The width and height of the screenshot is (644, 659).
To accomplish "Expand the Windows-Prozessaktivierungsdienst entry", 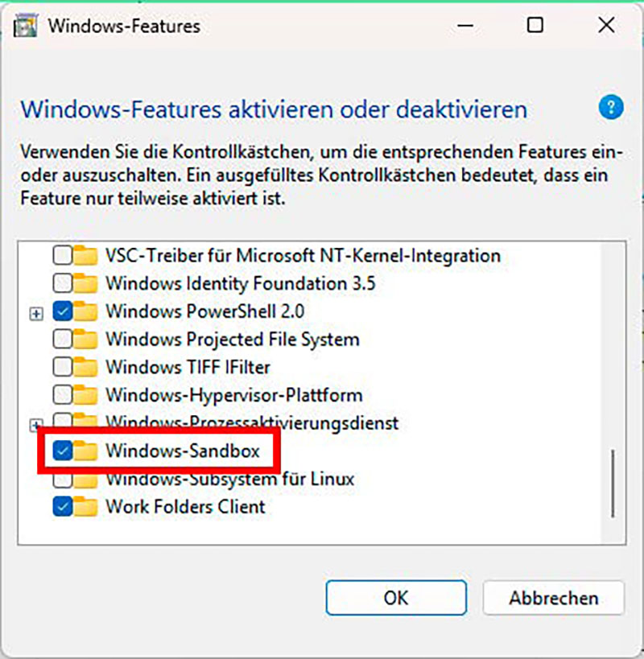I will tap(35, 422).
